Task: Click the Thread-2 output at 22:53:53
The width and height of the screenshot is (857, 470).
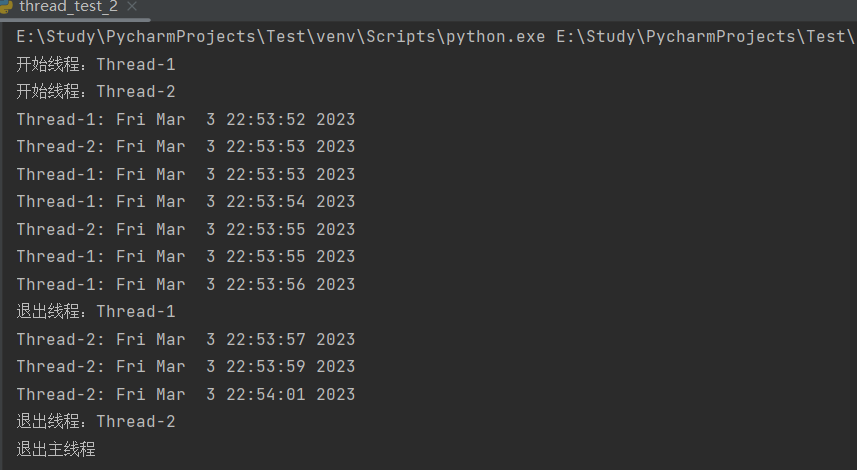Action: point(186,146)
